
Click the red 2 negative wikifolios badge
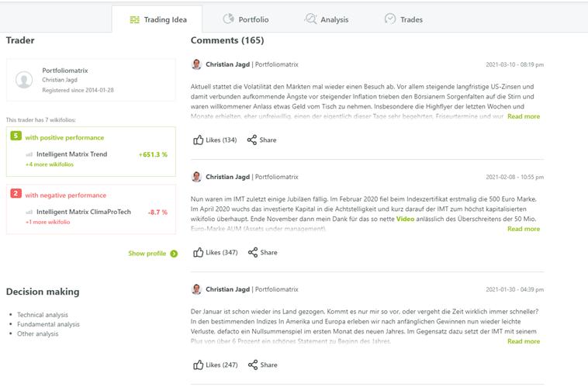point(16,194)
